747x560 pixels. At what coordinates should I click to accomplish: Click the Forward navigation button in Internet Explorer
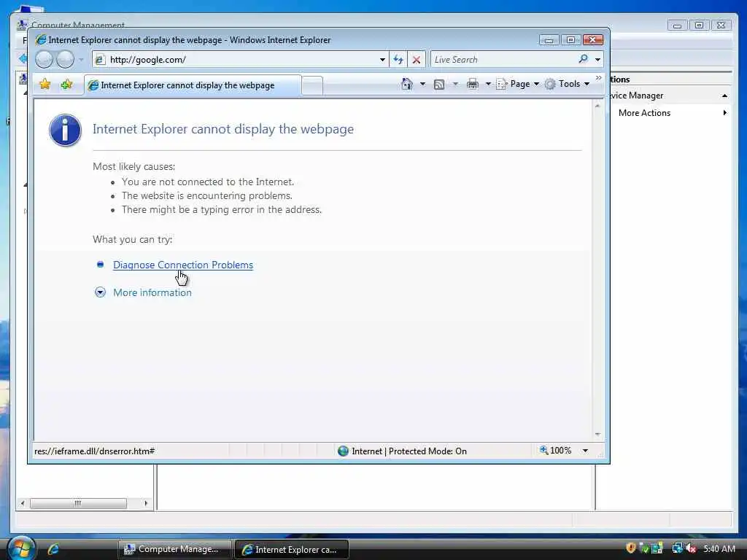[65, 60]
